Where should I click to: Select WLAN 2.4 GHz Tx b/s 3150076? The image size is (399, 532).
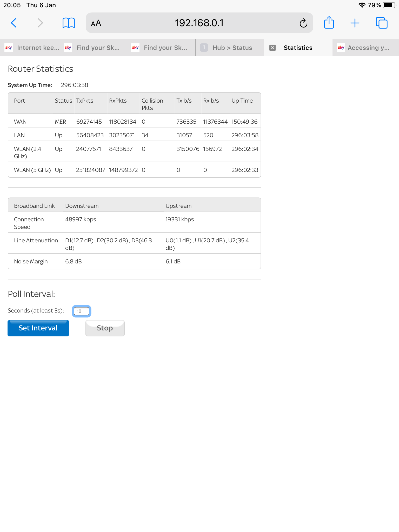pos(188,149)
